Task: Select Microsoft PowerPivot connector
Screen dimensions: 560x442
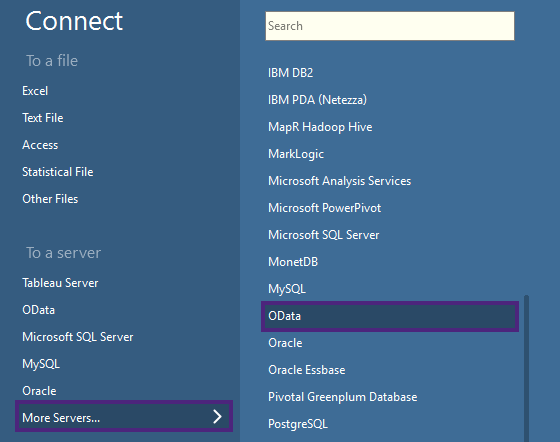Action: click(x=324, y=208)
